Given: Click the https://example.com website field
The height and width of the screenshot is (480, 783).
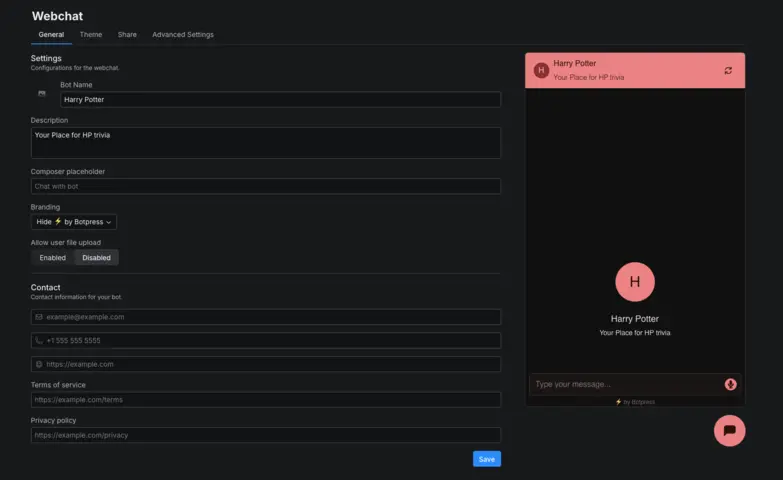Looking at the screenshot, I should 266,364.
